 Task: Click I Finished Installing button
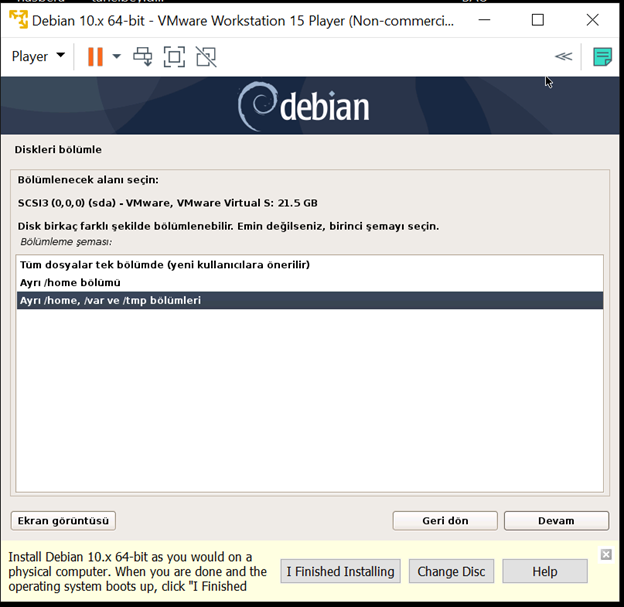(340, 571)
